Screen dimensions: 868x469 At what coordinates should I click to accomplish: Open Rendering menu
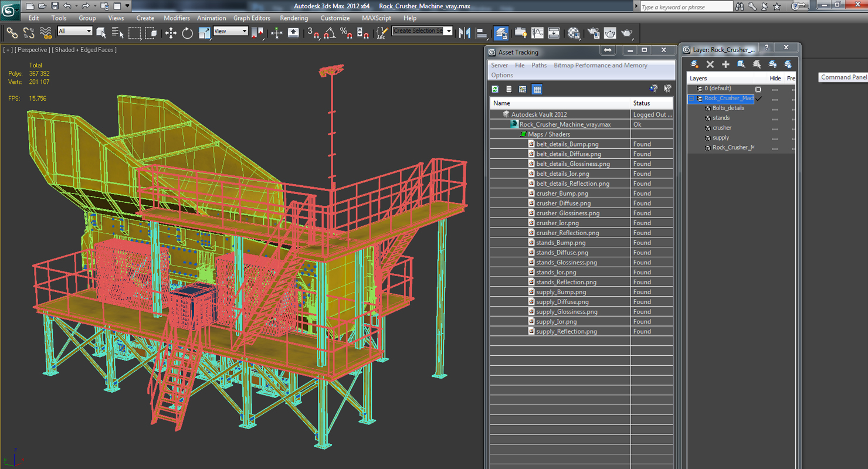pos(294,18)
